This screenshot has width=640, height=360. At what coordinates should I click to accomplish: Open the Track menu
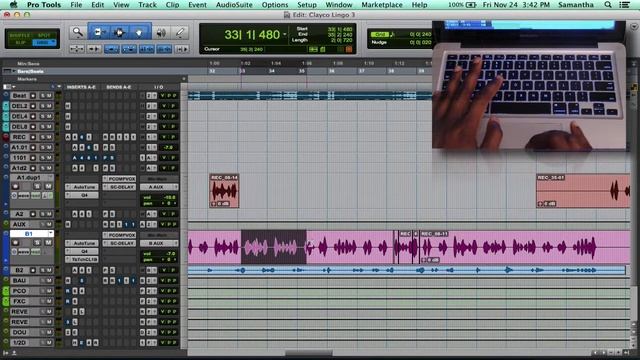coord(147,5)
